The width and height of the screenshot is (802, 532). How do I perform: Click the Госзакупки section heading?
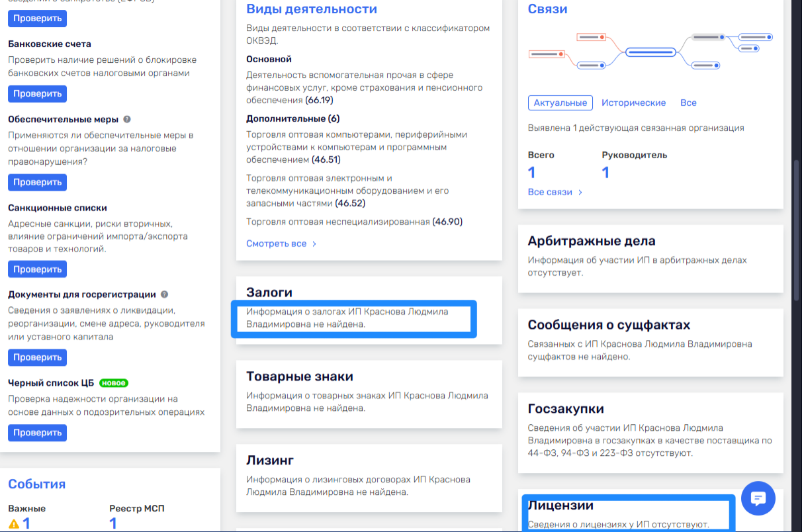[x=566, y=409]
